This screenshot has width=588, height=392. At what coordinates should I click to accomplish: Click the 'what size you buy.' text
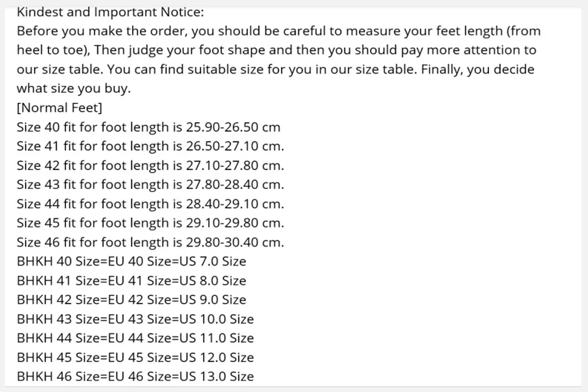point(73,88)
